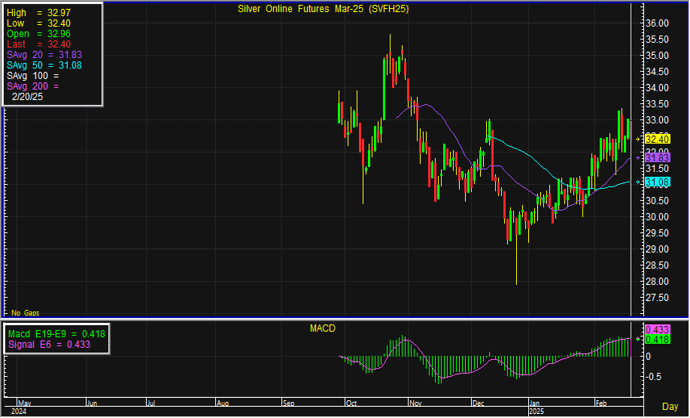Select the Signal E6 legend line
This screenshot has width=690, height=418.
tap(51, 344)
